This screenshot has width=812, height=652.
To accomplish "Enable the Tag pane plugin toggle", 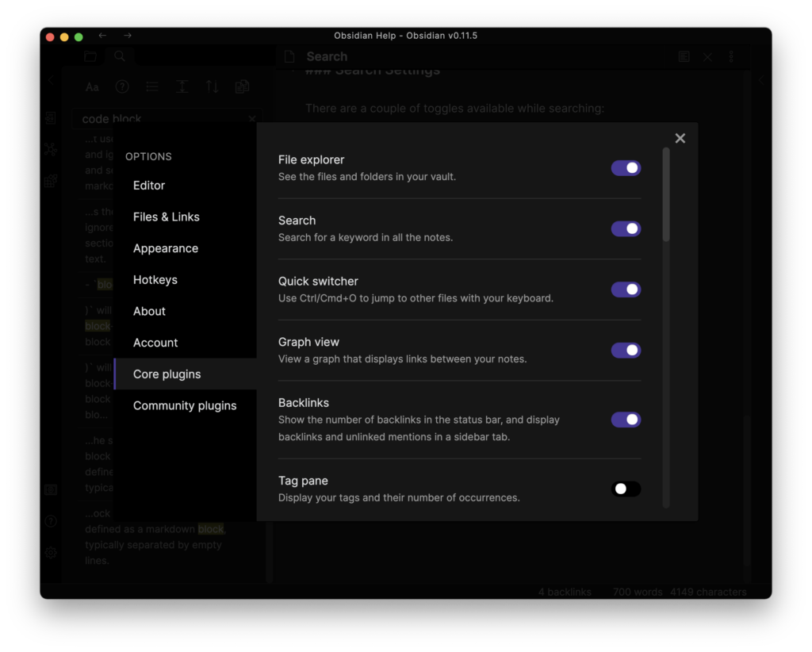I will (626, 489).
